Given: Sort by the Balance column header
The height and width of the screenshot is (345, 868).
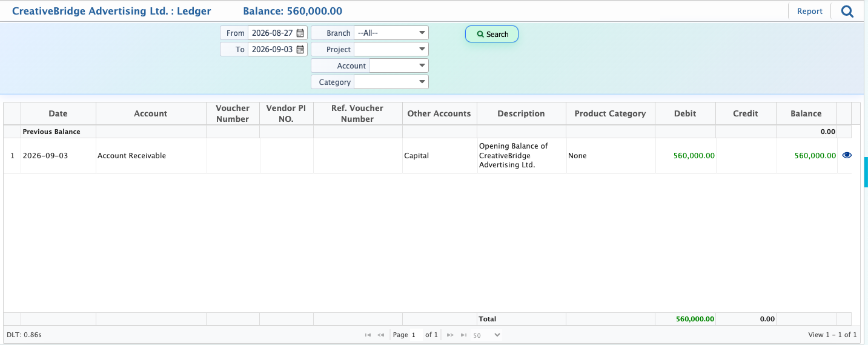Looking at the screenshot, I should pyautogui.click(x=806, y=113).
